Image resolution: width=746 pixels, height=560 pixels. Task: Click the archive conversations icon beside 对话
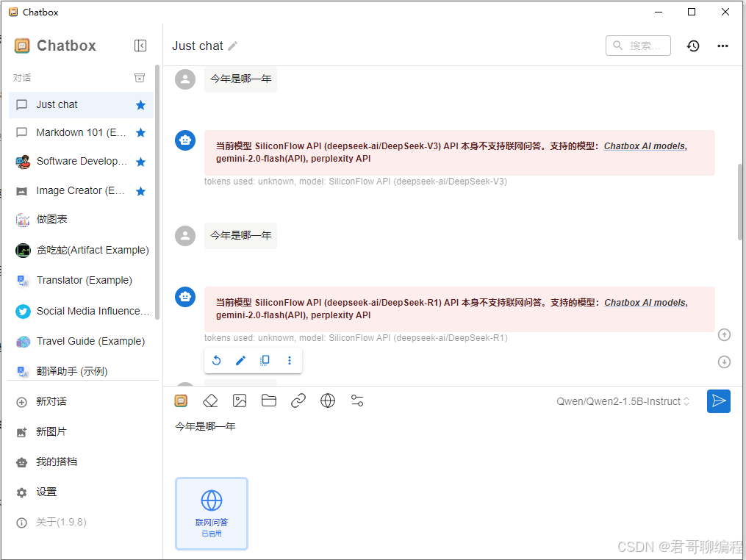coord(140,78)
